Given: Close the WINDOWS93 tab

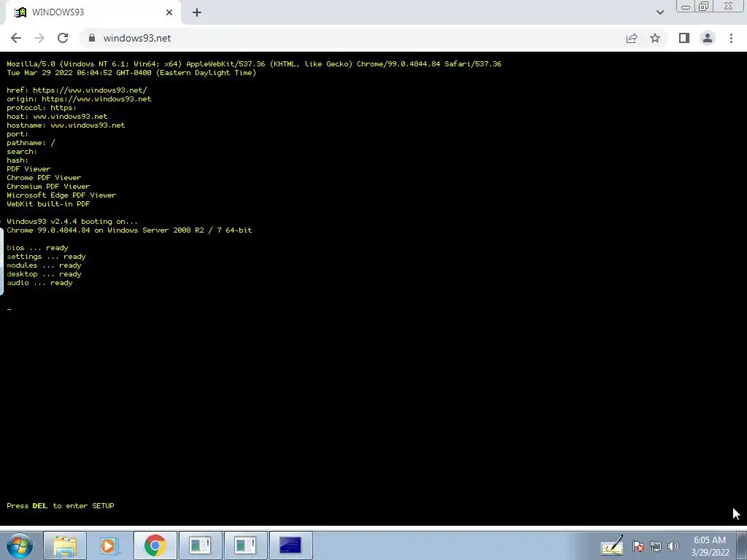Looking at the screenshot, I should pos(169,12).
